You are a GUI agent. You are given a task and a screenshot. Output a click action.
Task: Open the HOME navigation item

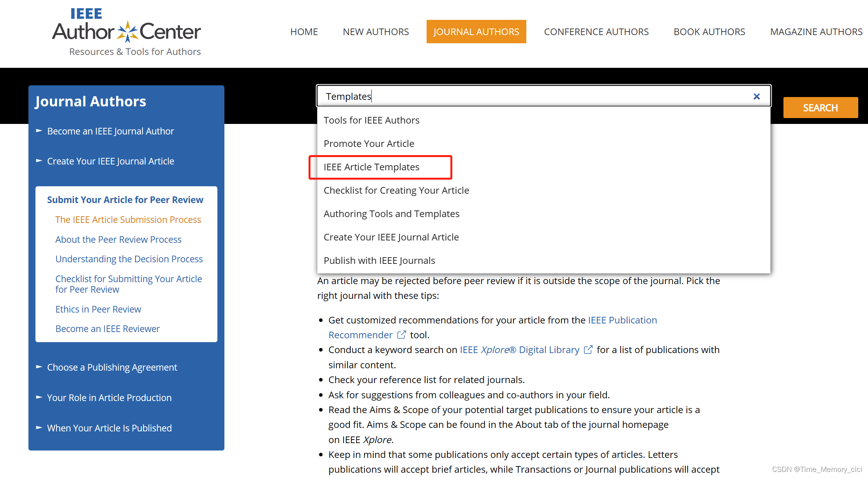click(304, 32)
